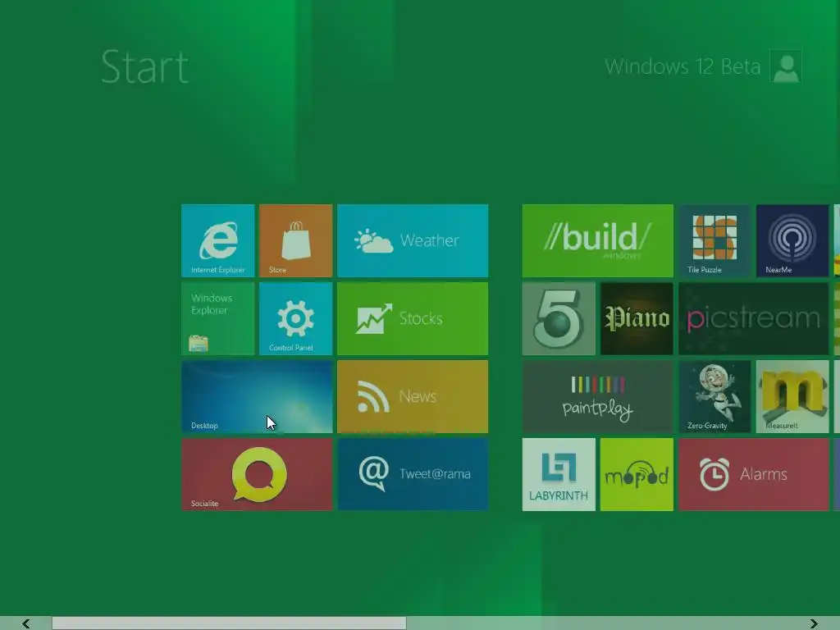Click the horizontal scrollbar thumb
Viewport: 840px width, 630px height.
[x=229, y=623]
